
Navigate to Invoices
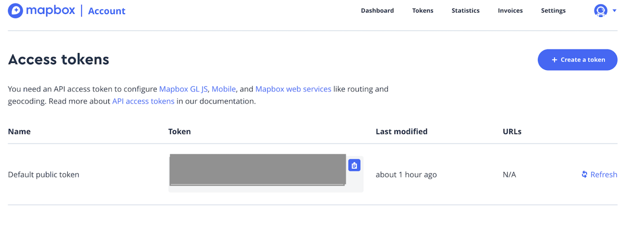[510, 11]
